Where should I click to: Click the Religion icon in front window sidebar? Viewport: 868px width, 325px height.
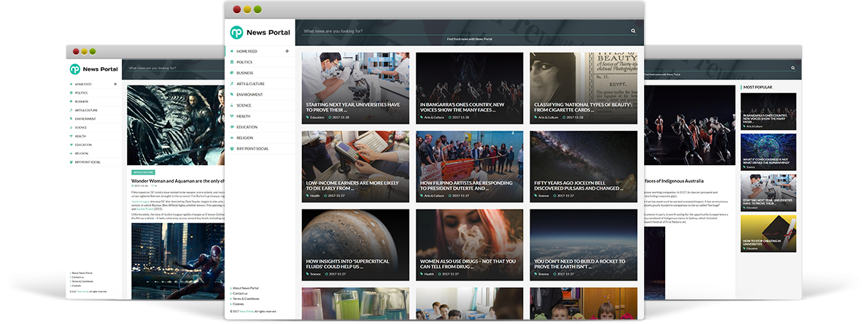232,137
